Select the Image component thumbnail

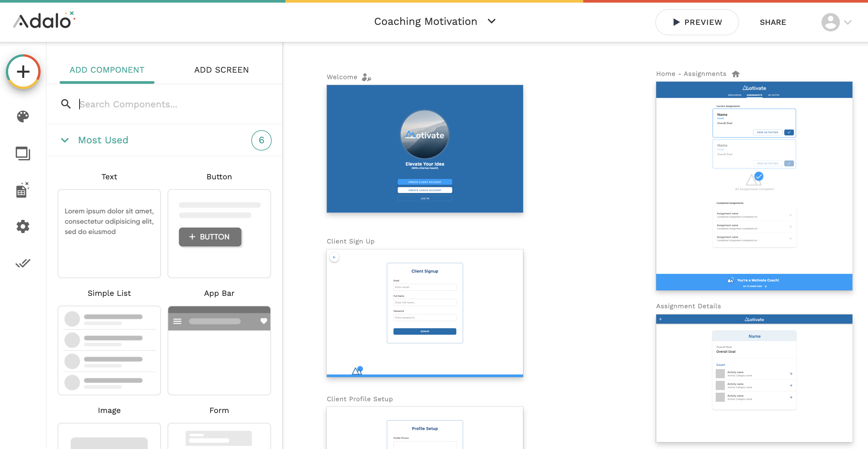pos(109,436)
